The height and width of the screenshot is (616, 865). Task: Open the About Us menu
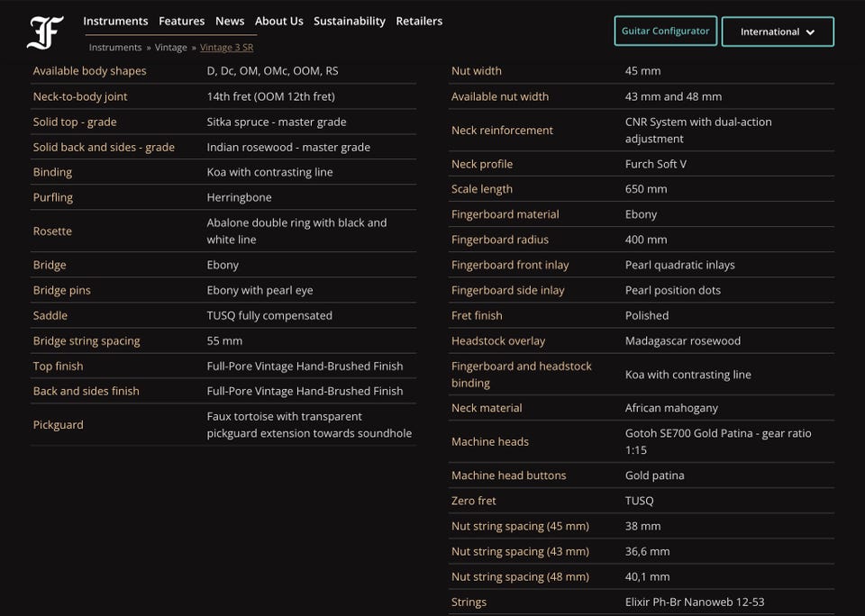278,21
